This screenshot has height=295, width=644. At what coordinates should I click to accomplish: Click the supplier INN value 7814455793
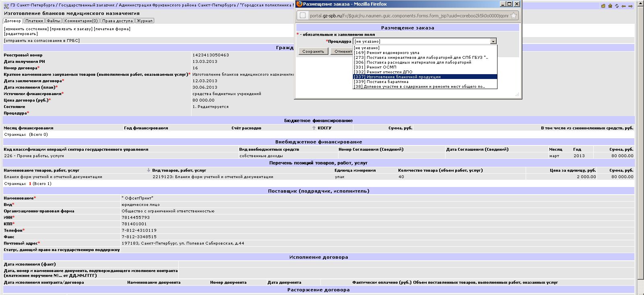(136, 218)
